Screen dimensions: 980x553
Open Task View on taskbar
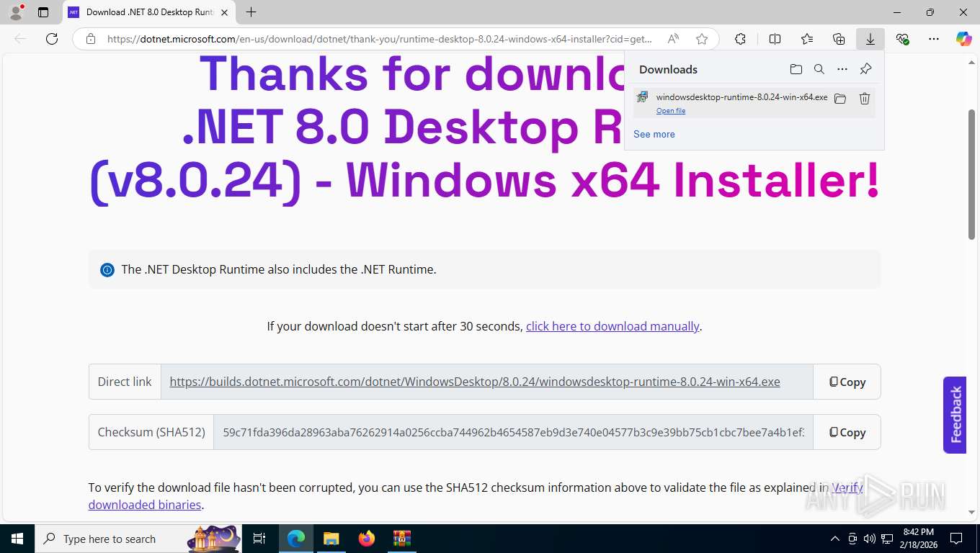pyautogui.click(x=259, y=539)
